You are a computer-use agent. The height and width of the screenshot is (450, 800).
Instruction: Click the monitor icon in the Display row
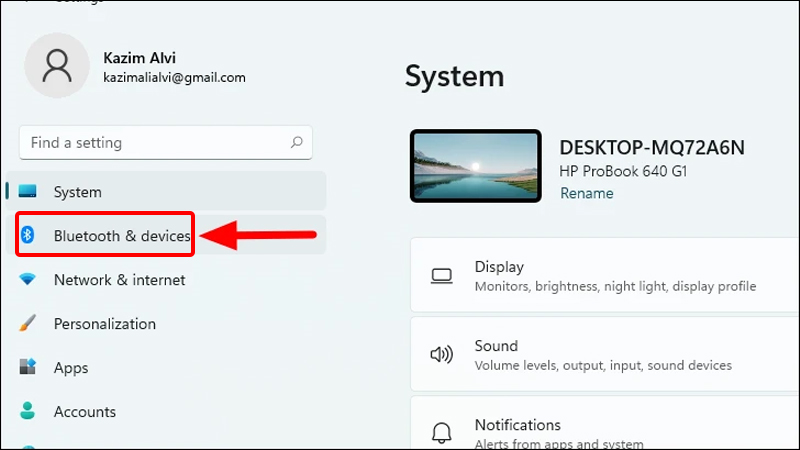pyautogui.click(x=441, y=276)
